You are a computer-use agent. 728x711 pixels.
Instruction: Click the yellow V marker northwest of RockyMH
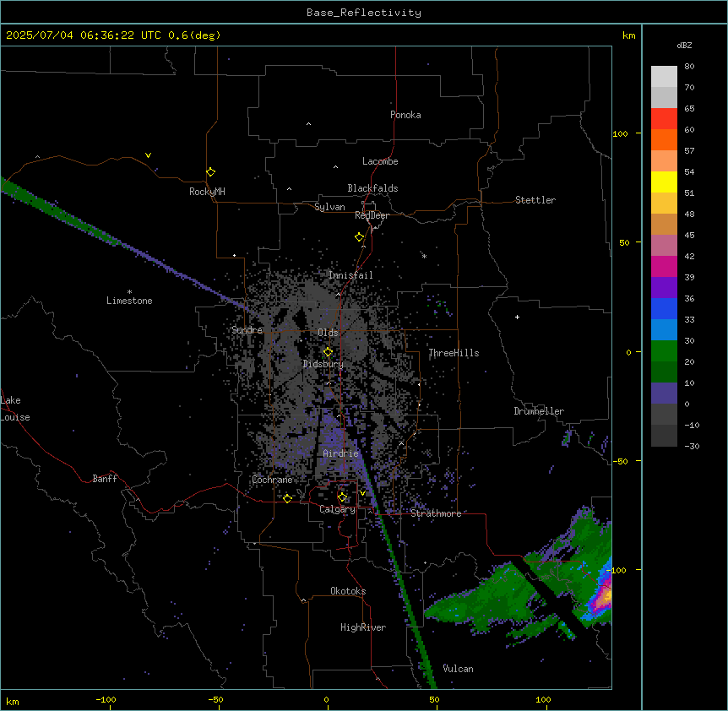tap(148, 155)
